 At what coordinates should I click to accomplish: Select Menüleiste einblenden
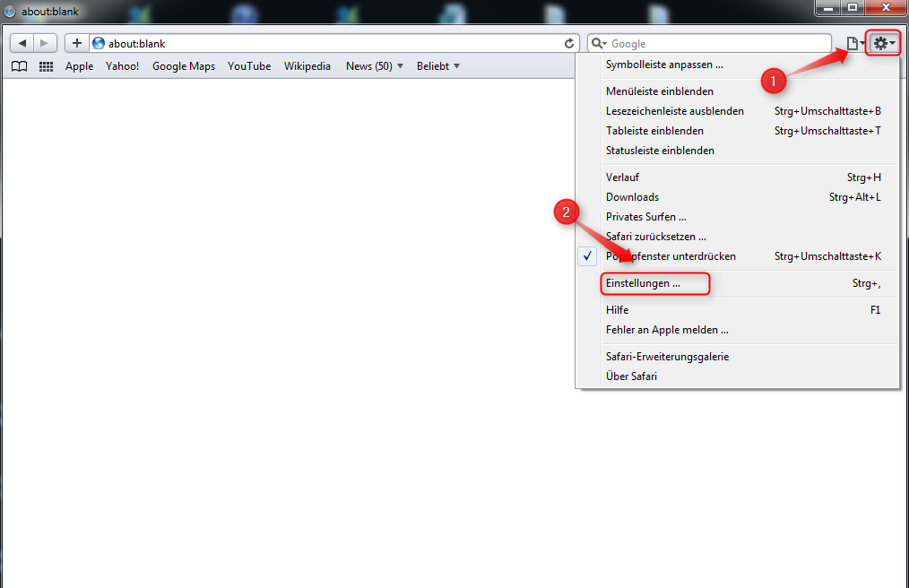click(x=738, y=91)
